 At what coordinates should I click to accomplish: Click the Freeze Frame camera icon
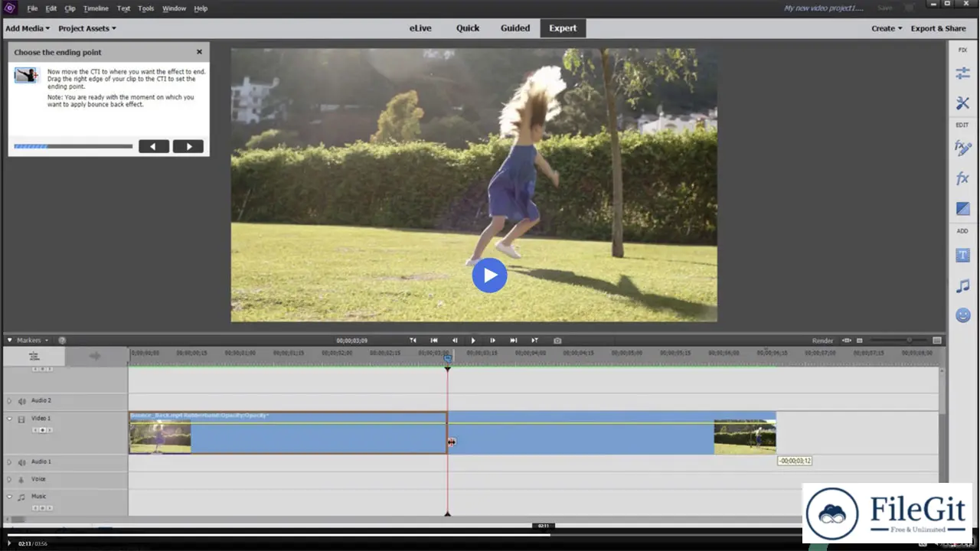click(x=557, y=341)
